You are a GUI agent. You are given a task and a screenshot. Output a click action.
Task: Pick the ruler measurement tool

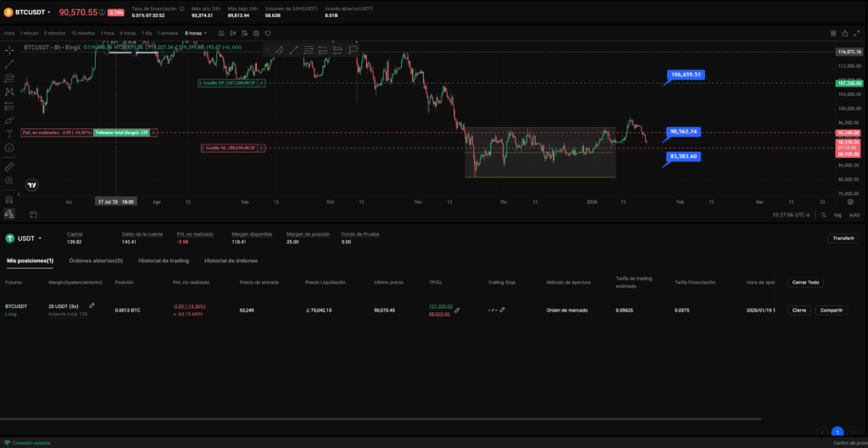click(x=9, y=166)
